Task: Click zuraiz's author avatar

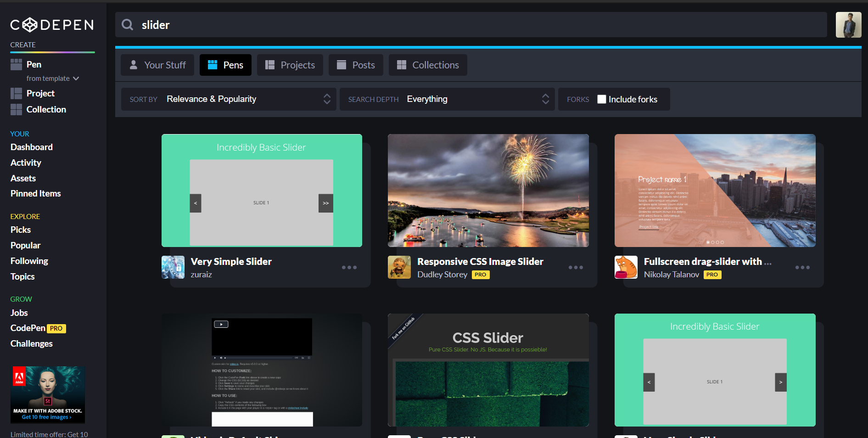Action: (x=173, y=267)
